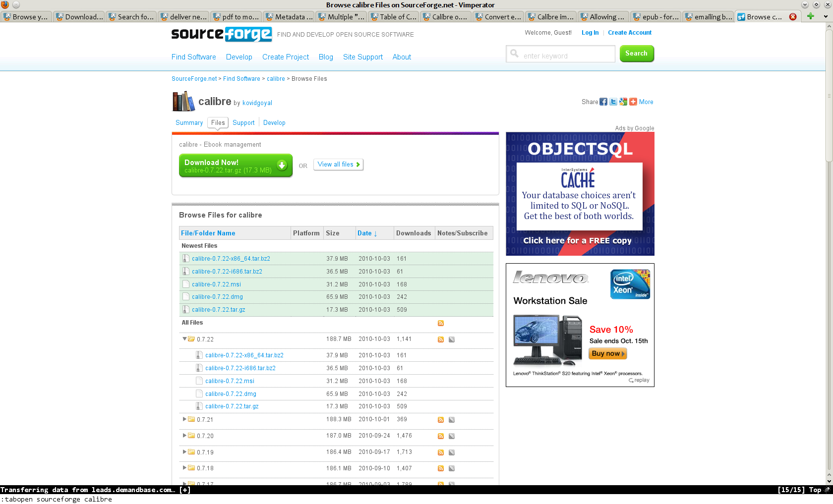Click Buy now in Lenovo ad
Viewport: 833px width, 504px height.
pos(608,353)
